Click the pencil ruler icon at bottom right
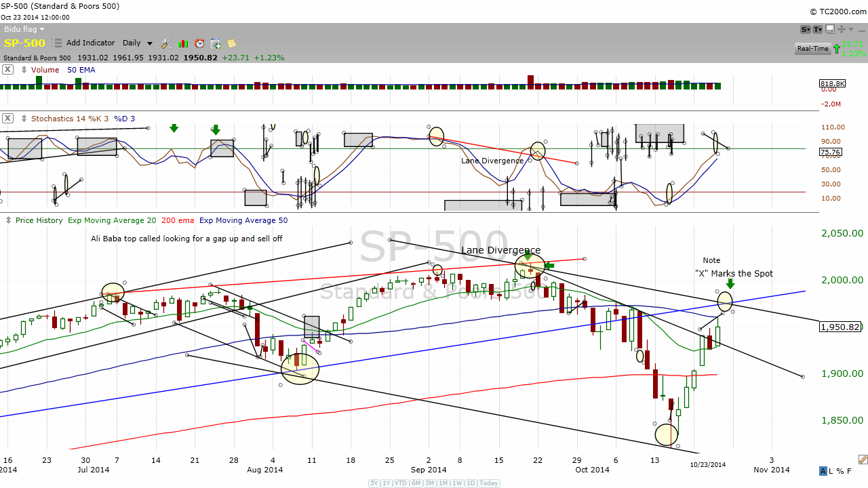 pos(862,460)
